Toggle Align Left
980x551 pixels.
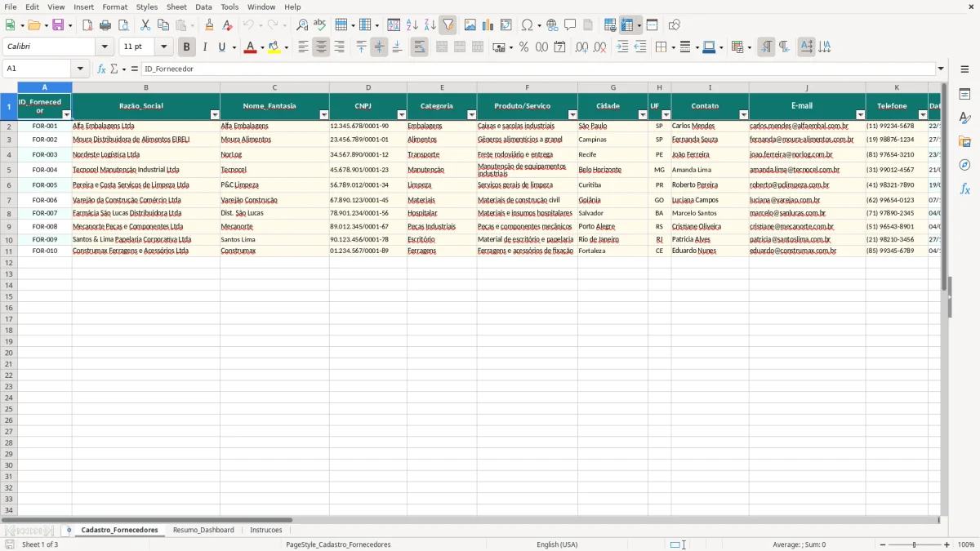click(x=303, y=47)
